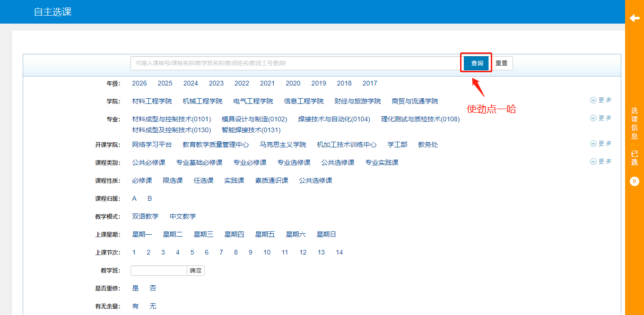Filter by 信息工程学院 college
Viewport: 644px width, 315px height.
[304, 101]
